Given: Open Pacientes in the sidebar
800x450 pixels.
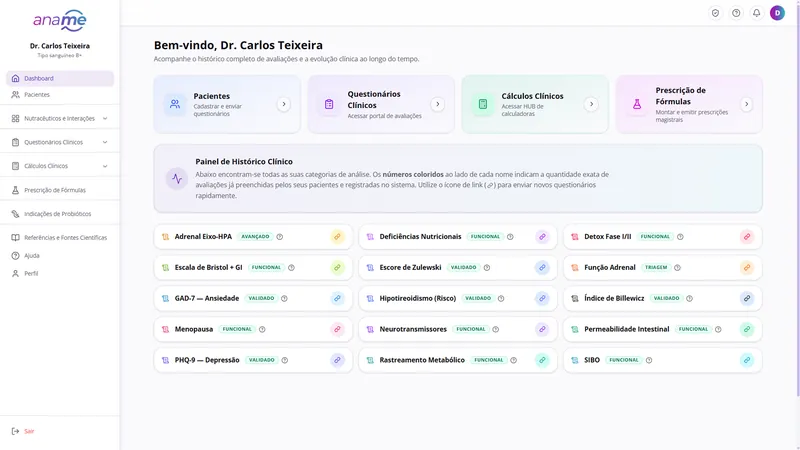Looking at the screenshot, I should [x=60, y=94].
